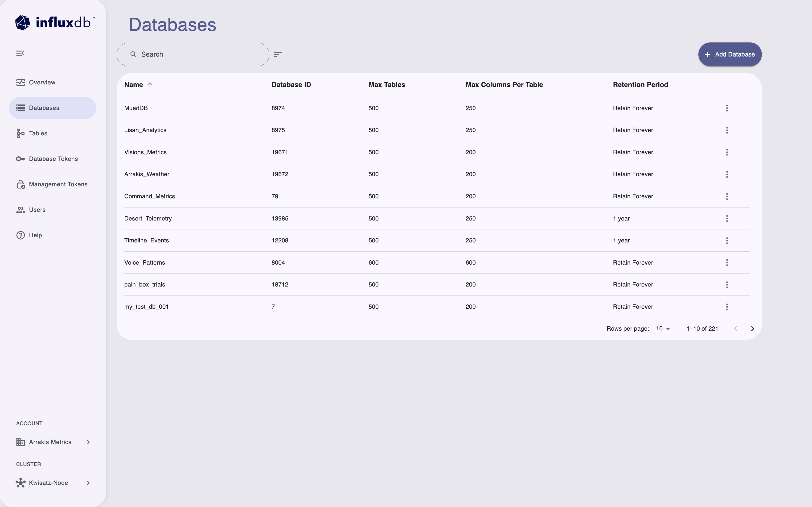The image size is (812, 507).
Task: Click Desert_Telemetry 1 year retention
Action: (x=621, y=219)
